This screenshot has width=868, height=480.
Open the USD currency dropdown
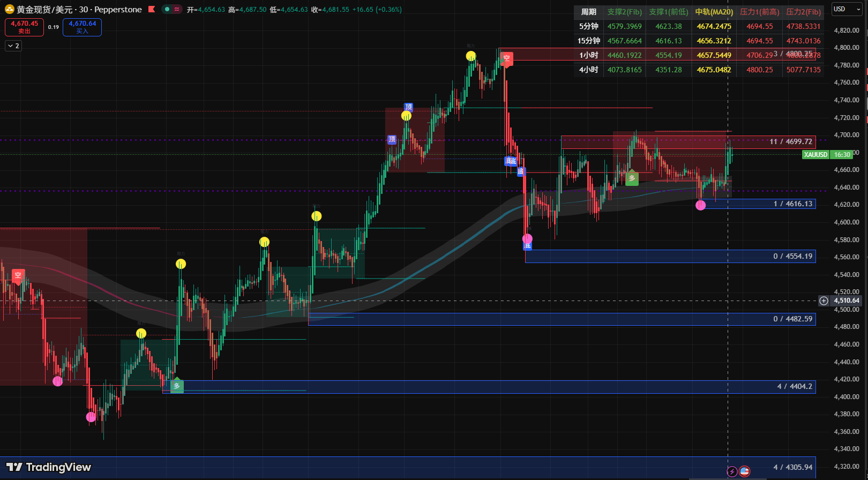click(847, 9)
